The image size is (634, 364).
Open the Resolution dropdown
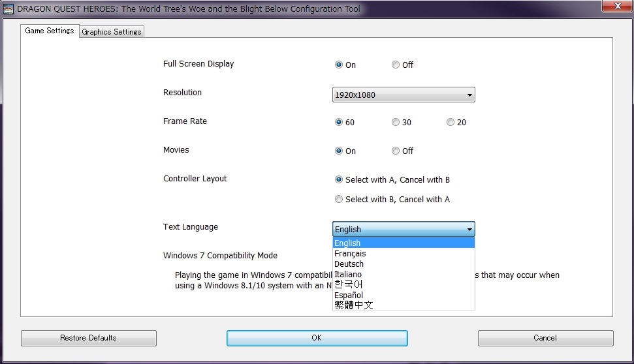coord(404,95)
